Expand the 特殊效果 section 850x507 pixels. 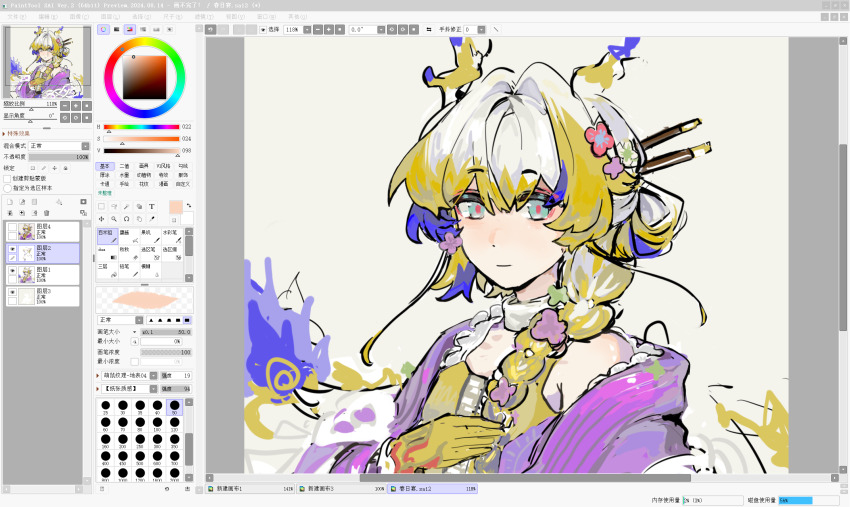pos(16,133)
